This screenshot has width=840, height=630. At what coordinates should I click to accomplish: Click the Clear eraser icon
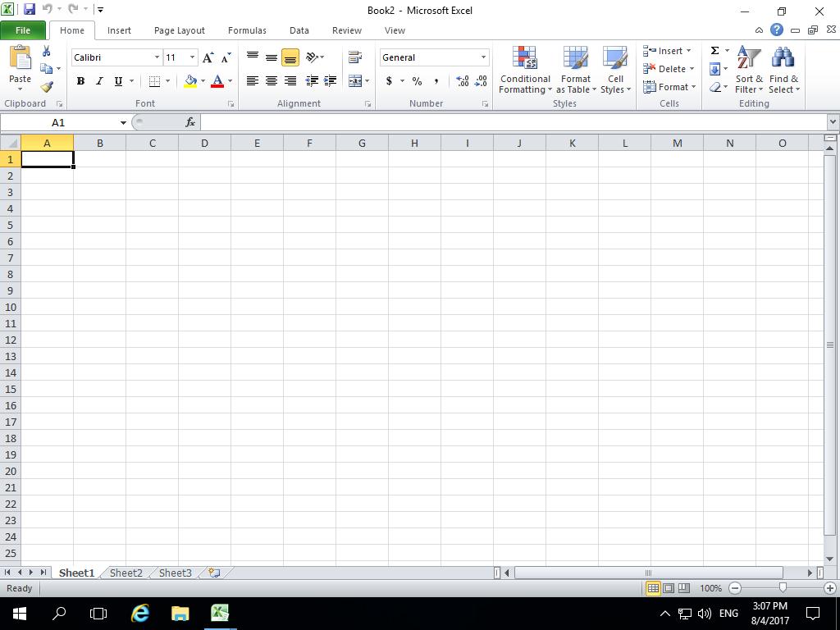pyautogui.click(x=715, y=87)
